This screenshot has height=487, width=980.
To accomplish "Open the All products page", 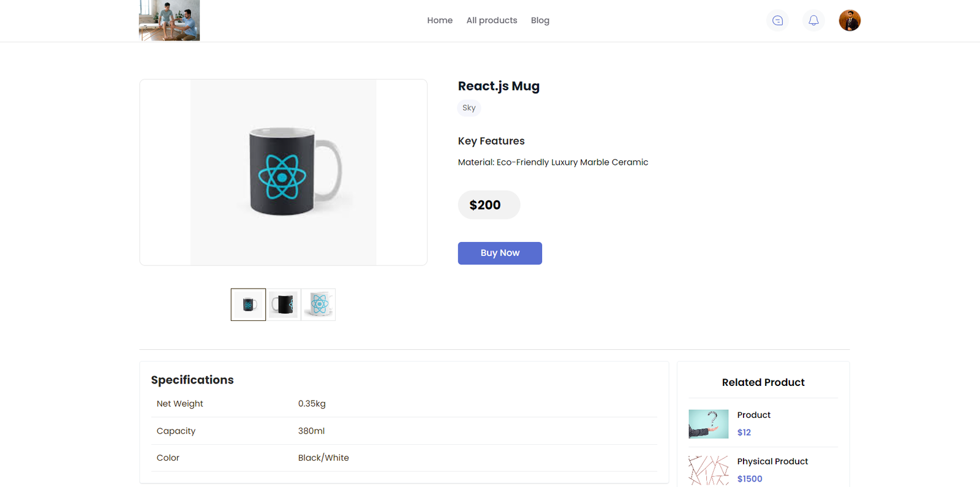I will click(x=492, y=20).
